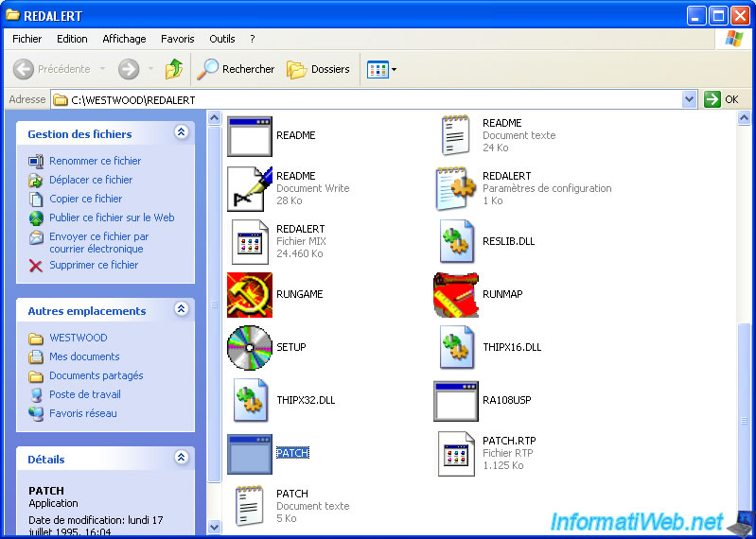Viewport: 756px width, 539px height.
Task: Expand the address bar dropdown
Action: point(690,99)
